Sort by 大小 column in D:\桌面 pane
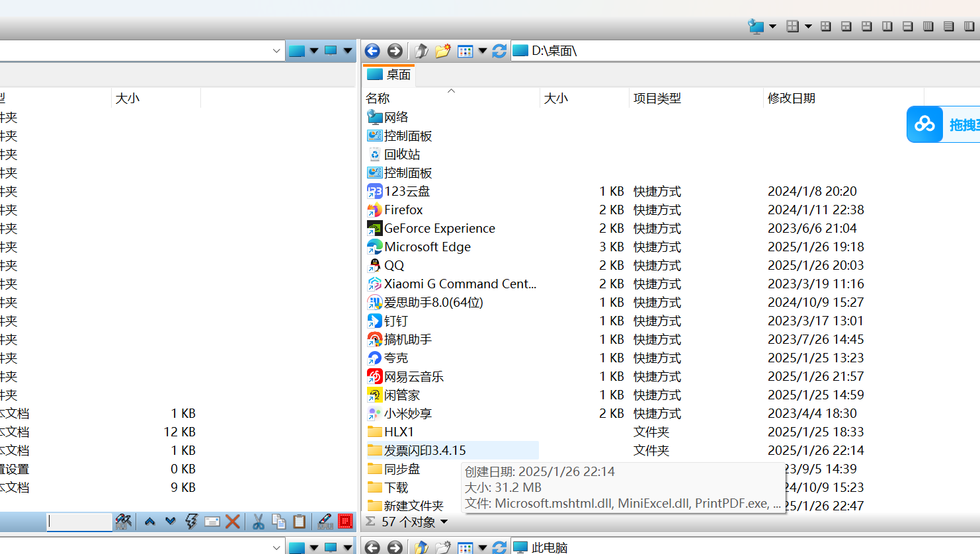 click(x=555, y=98)
